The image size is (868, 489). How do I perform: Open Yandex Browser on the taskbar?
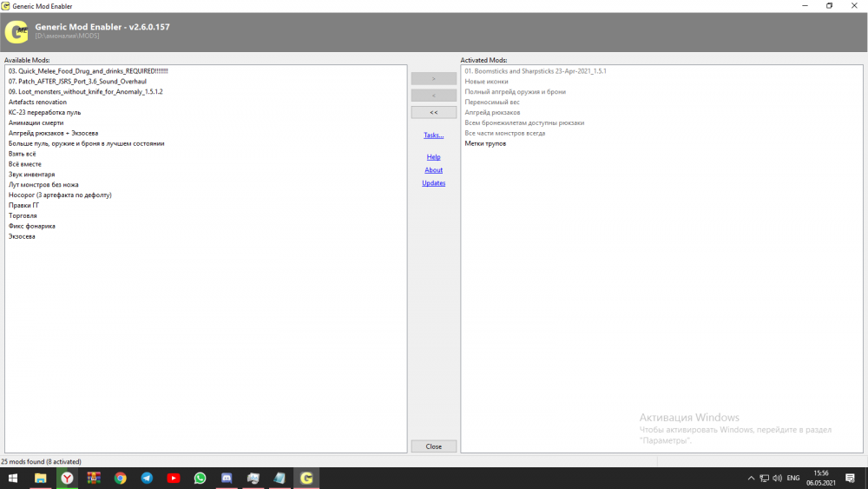(67, 478)
